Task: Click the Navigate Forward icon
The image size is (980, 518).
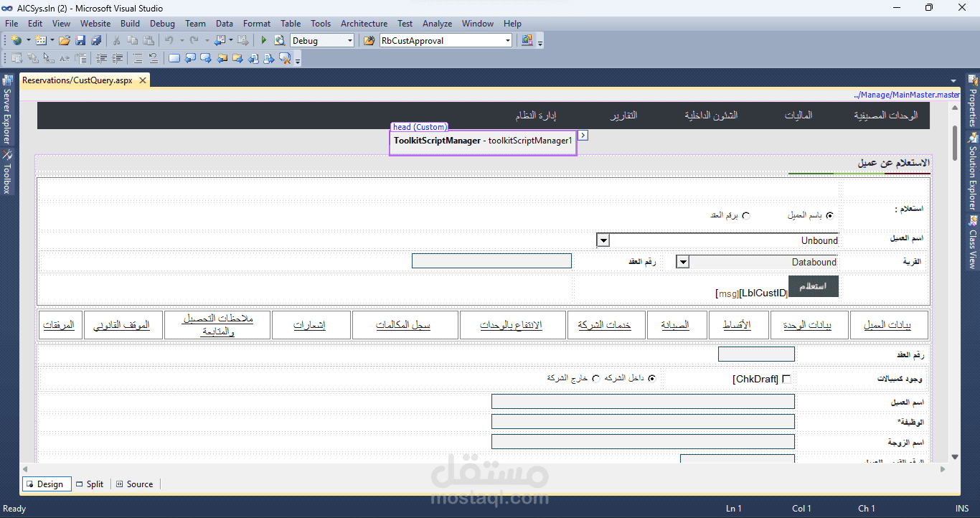Action: (x=243, y=40)
